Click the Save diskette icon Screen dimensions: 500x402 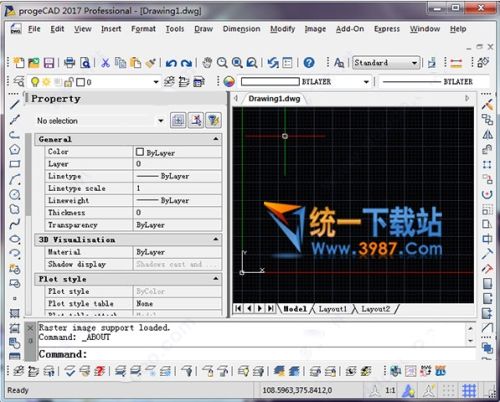(x=49, y=63)
